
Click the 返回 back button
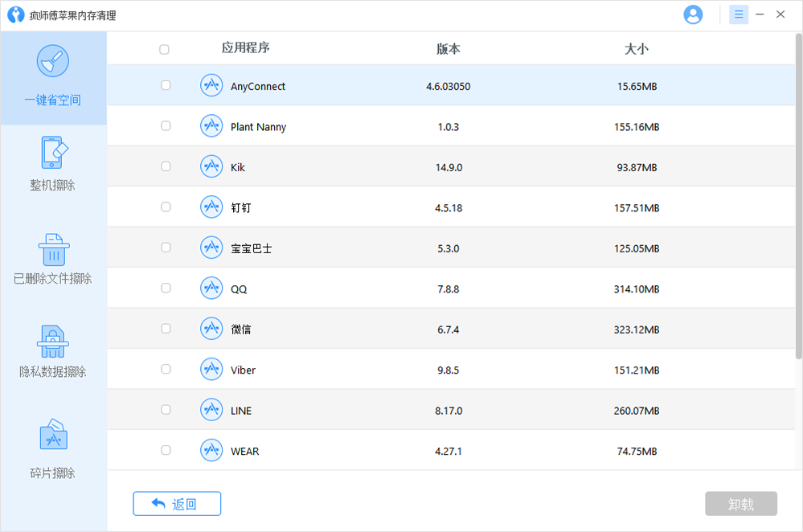tap(177, 504)
